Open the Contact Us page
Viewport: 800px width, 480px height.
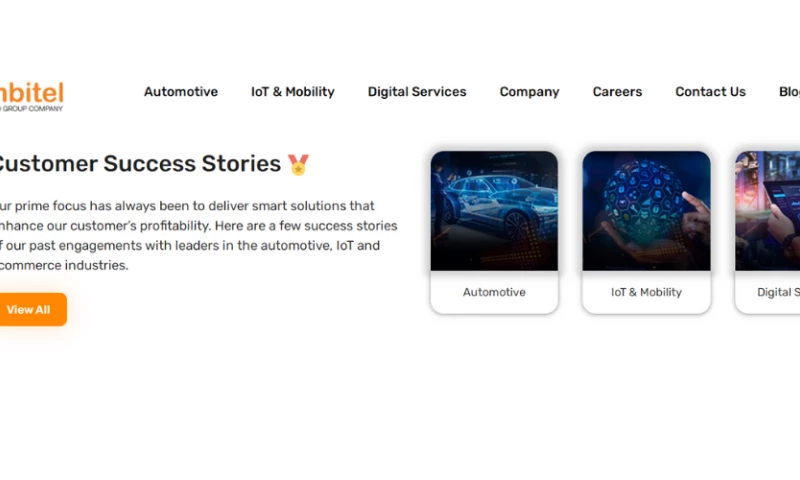tap(710, 92)
